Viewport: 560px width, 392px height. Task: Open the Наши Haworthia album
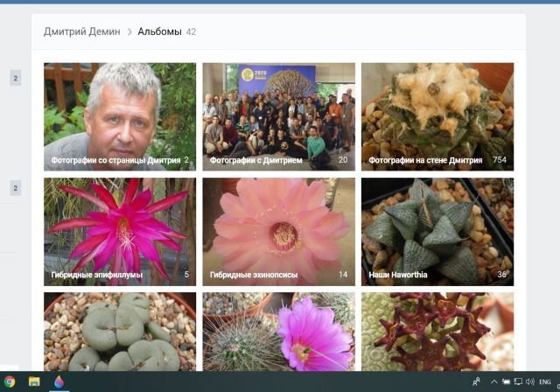pos(437,231)
